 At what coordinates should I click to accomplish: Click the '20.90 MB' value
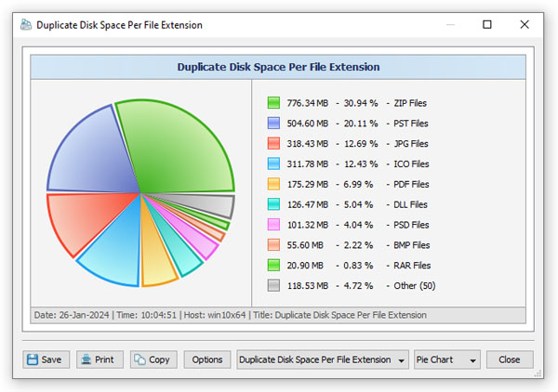point(305,265)
